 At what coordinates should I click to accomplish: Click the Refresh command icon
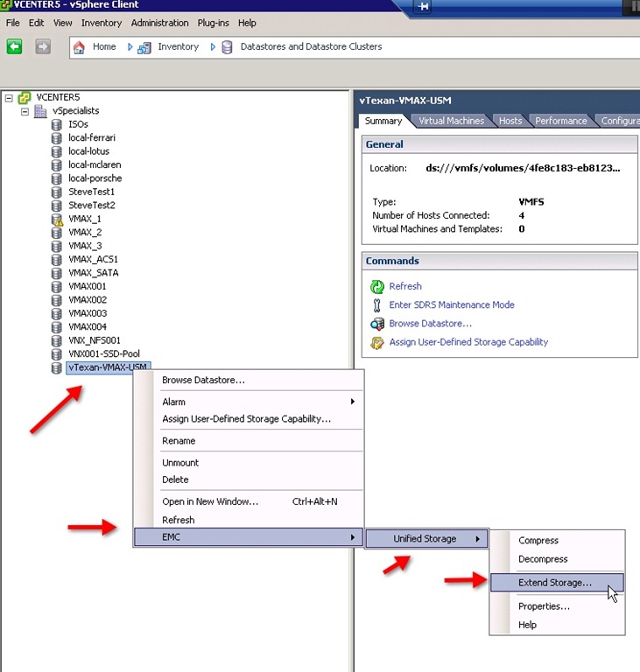coord(377,286)
